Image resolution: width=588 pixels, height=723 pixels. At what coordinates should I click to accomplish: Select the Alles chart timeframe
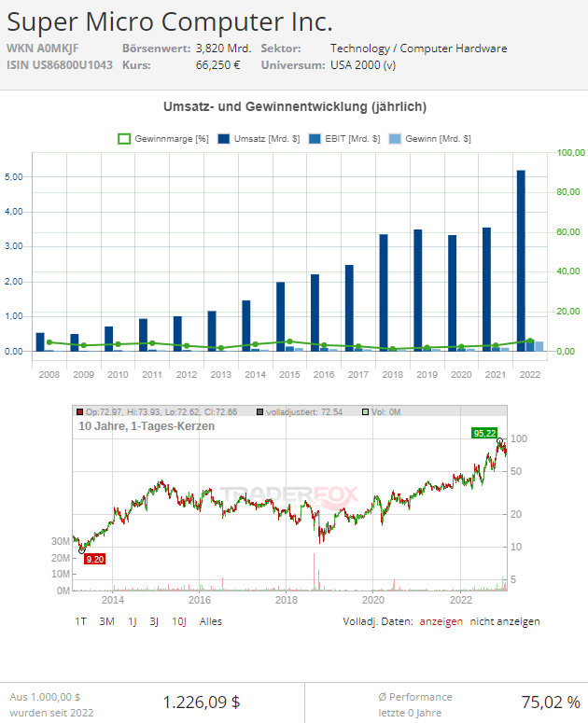tap(211, 621)
